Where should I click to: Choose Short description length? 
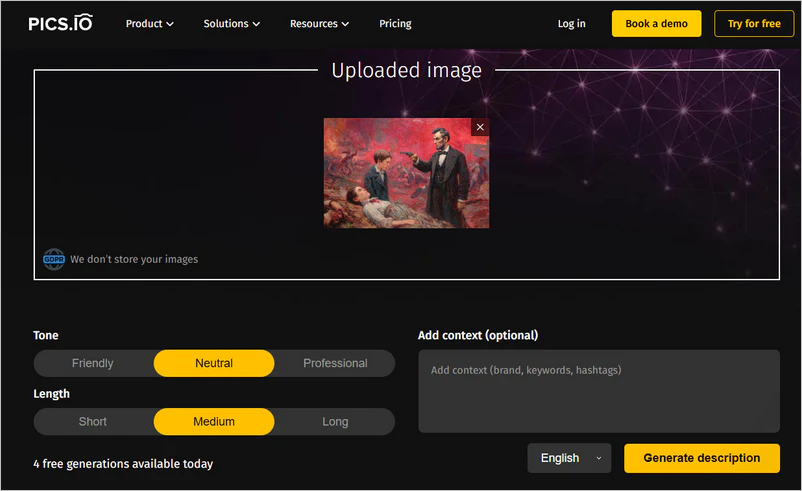click(x=93, y=422)
